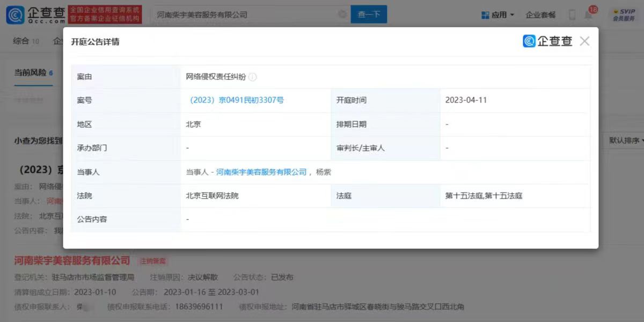Select the 法庭 value 第十五法庭,第十五法庭

(x=484, y=196)
